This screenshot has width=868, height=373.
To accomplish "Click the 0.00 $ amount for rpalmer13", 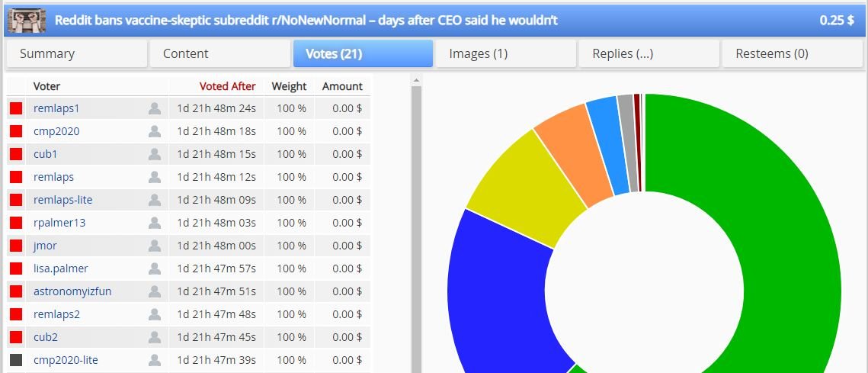I will 347,223.
